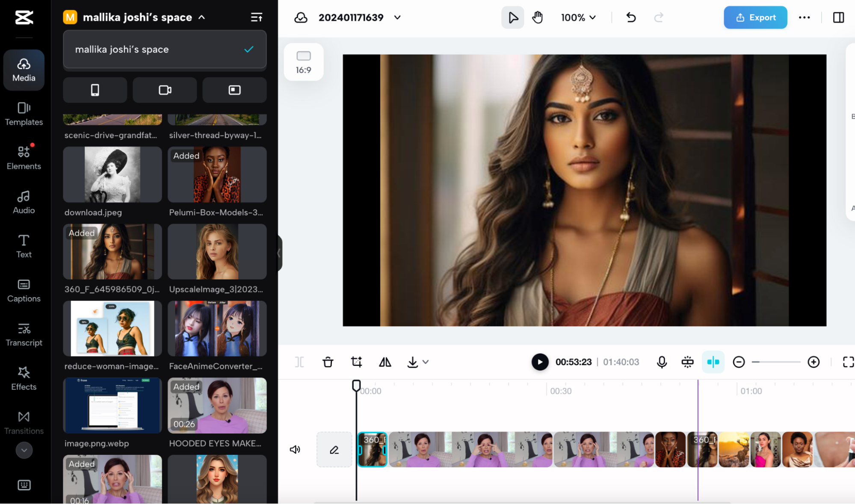
Task: Select 360_F_645986509 image thumbnail
Action: (112, 252)
